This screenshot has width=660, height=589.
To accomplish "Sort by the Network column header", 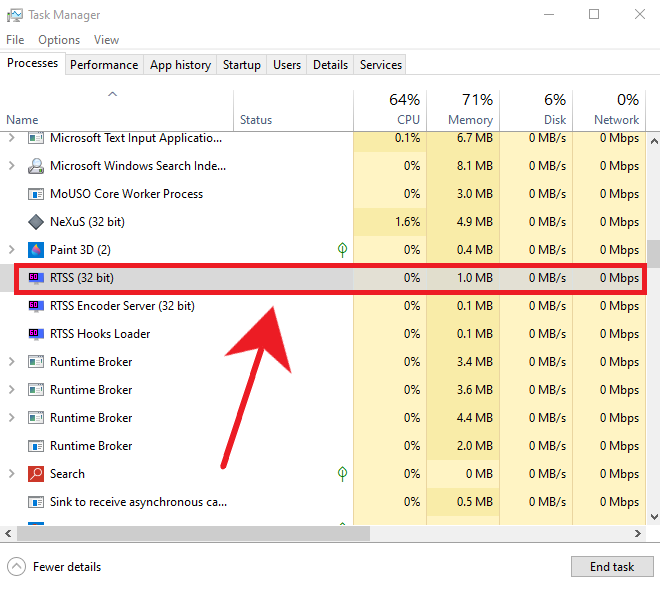I will tap(609, 110).
